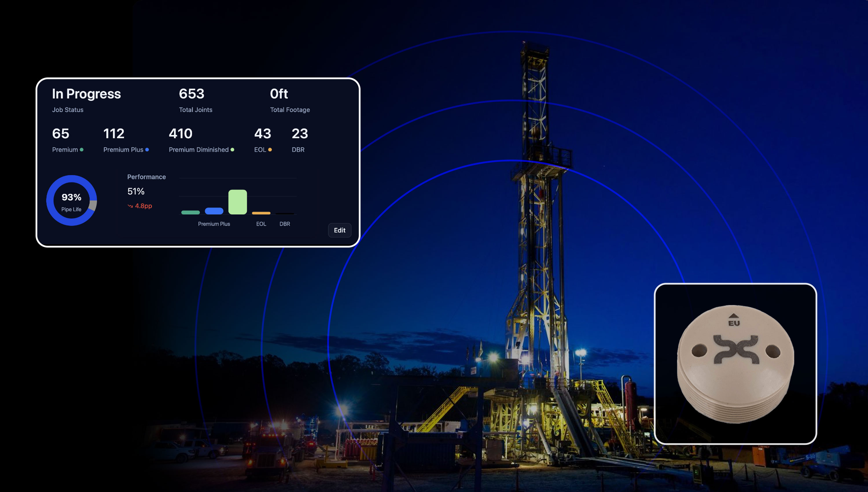The height and width of the screenshot is (492, 868).
Task: Click the In Progress job status
Action: tap(86, 94)
